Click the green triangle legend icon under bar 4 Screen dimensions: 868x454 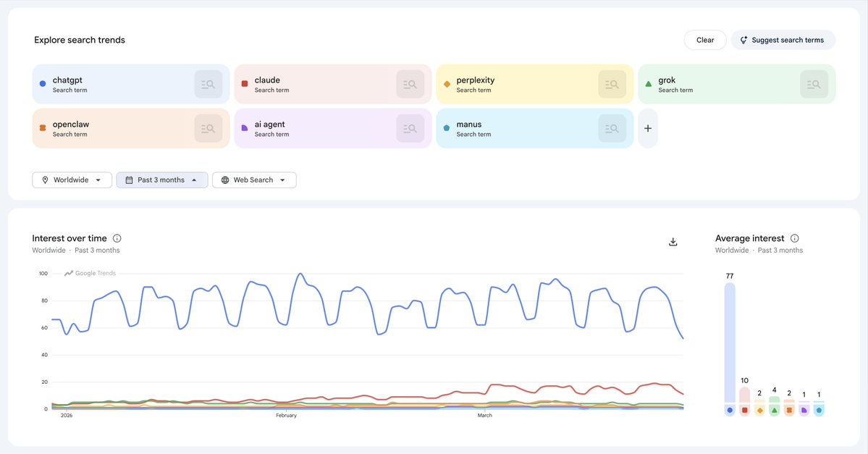[x=775, y=411]
